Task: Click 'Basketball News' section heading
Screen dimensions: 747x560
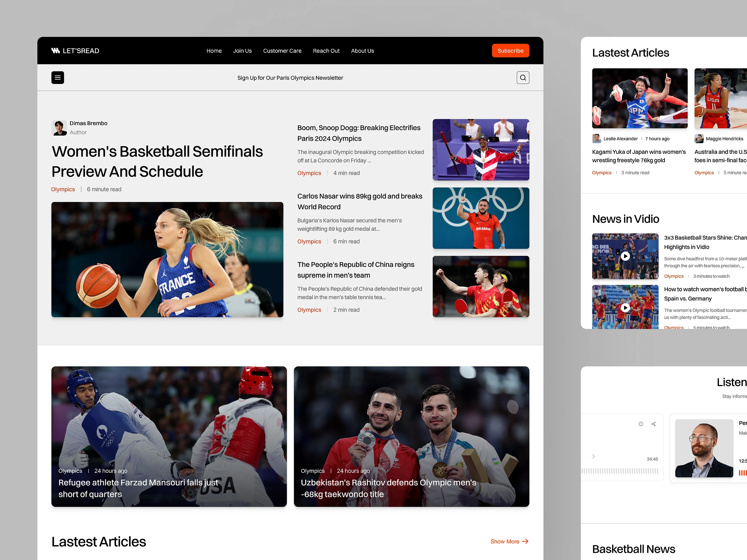Action: pos(634,549)
